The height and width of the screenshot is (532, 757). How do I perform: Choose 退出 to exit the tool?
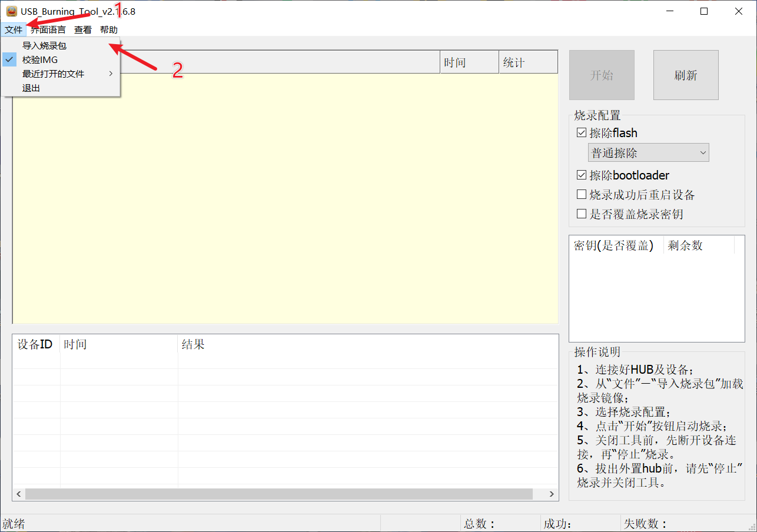pos(61,88)
